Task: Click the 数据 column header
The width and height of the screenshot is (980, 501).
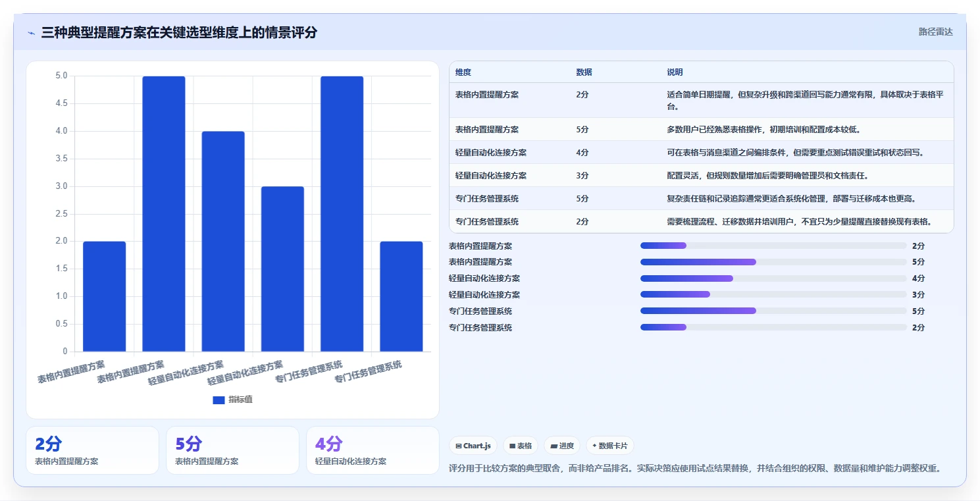Action: click(x=584, y=72)
